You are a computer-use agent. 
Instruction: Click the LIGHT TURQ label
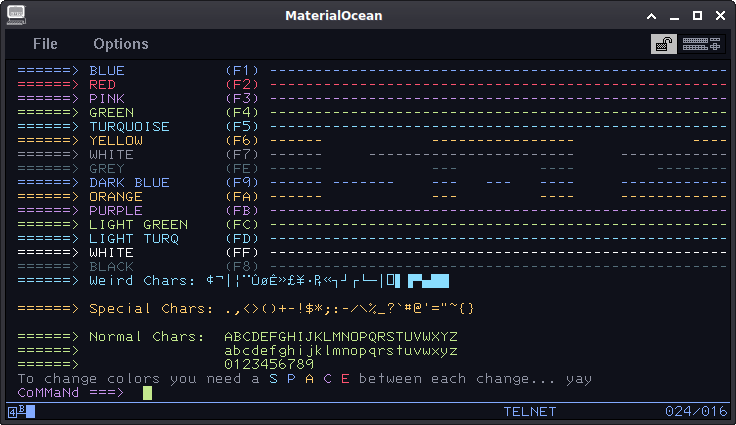(134, 239)
